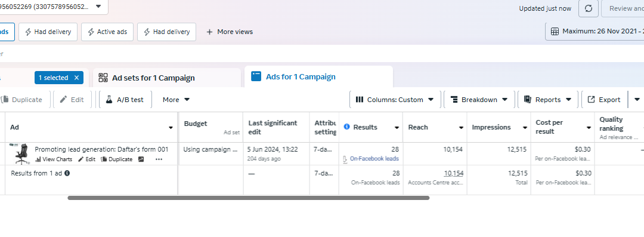Clear the '1 selected' filter with X
644x237 pixels.
pos(76,78)
